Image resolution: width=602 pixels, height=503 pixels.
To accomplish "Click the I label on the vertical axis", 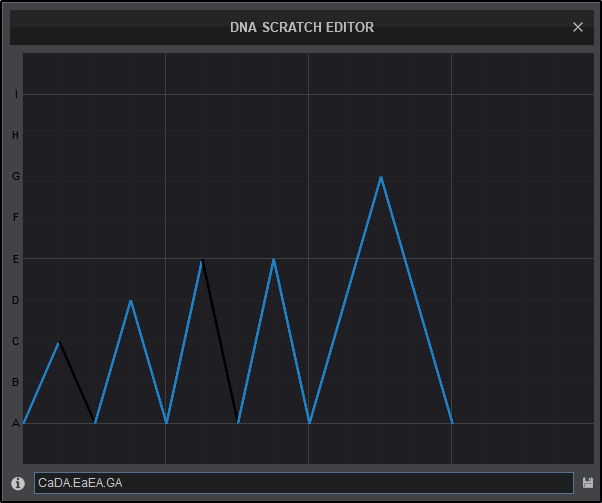I will click(x=15, y=95).
